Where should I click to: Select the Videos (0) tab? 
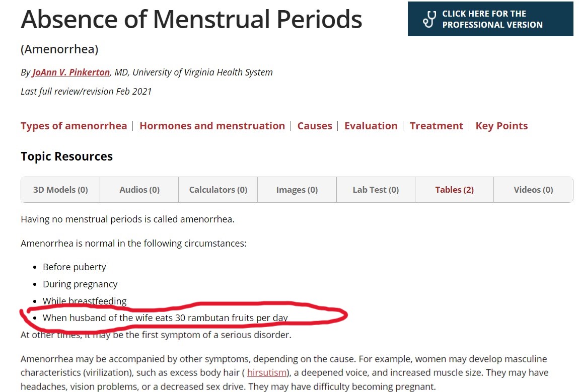tap(533, 190)
